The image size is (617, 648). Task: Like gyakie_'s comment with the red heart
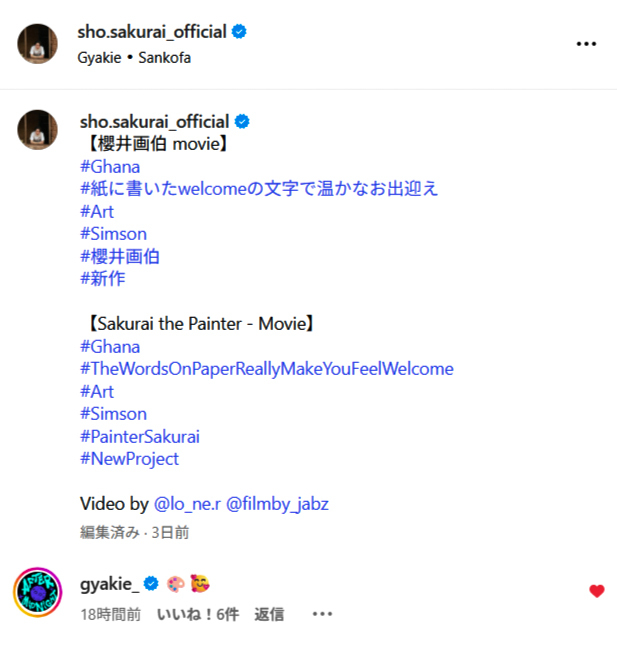(x=596, y=591)
